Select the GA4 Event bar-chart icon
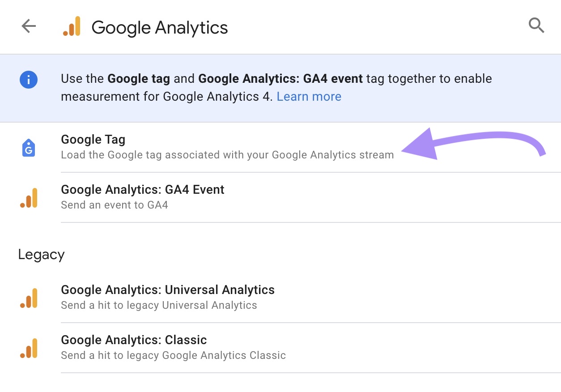The width and height of the screenshot is (561, 392). click(29, 197)
